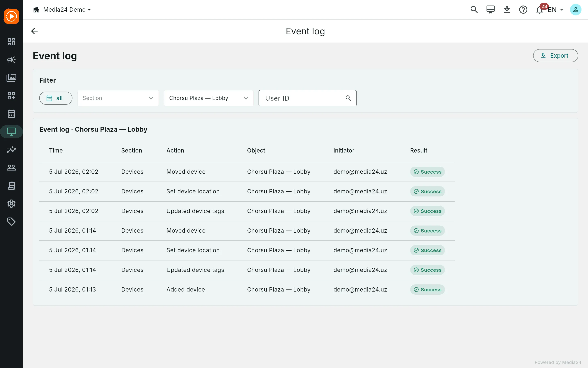Open the user profile avatar
This screenshot has height=368, width=588.
coord(576,10)
